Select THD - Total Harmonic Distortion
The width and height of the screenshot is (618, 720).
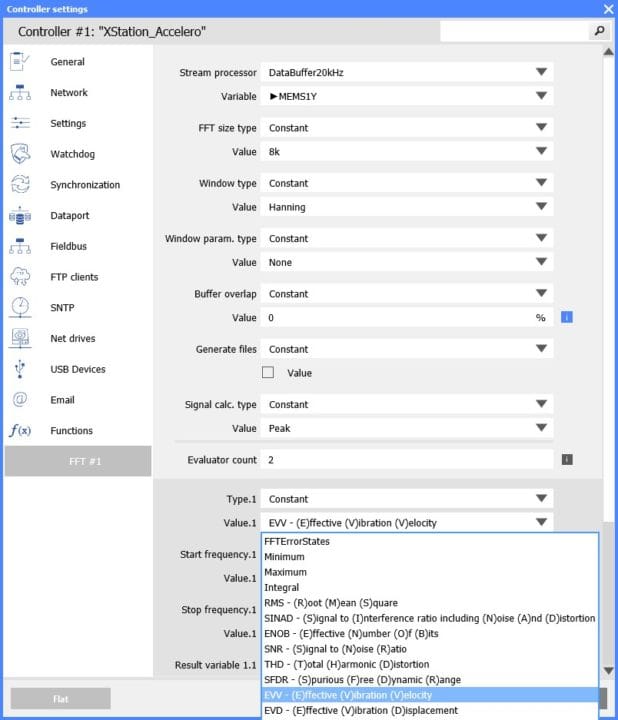[430, 664]
